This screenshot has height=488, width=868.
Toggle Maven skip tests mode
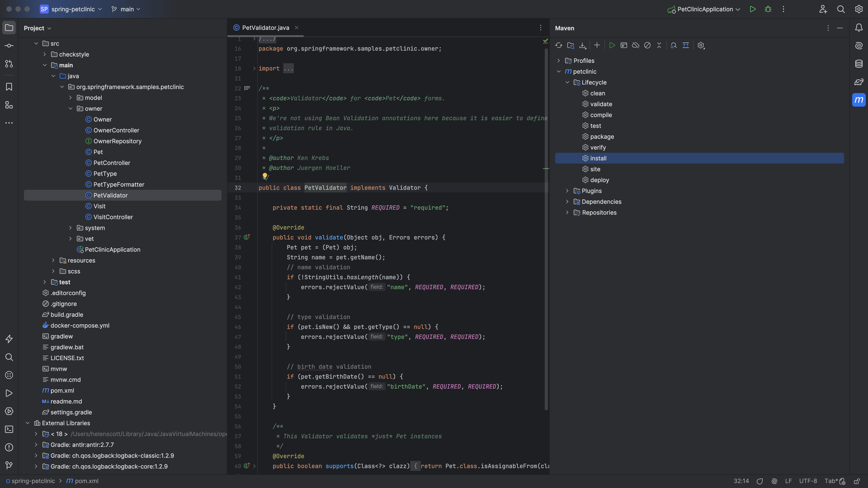(647, 45)
